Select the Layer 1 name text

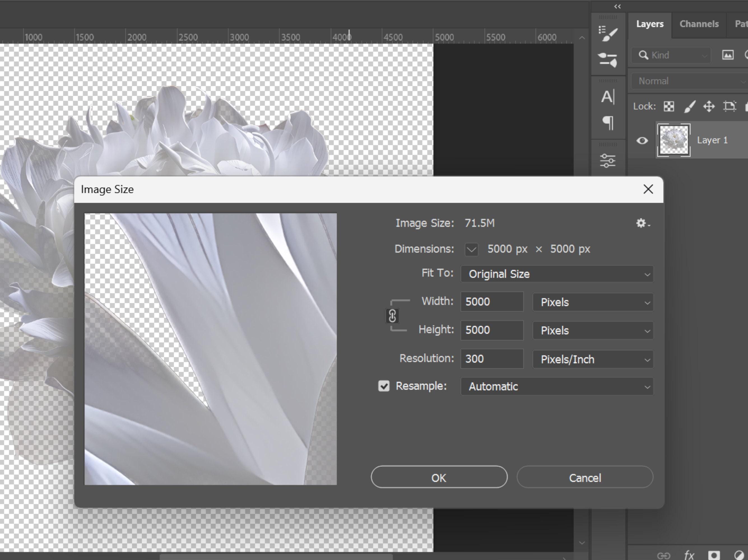click(x=712, y=140)
